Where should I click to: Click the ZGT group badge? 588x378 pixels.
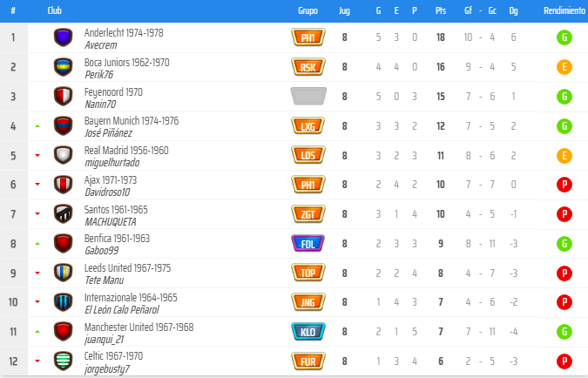[x=308, y=214]
